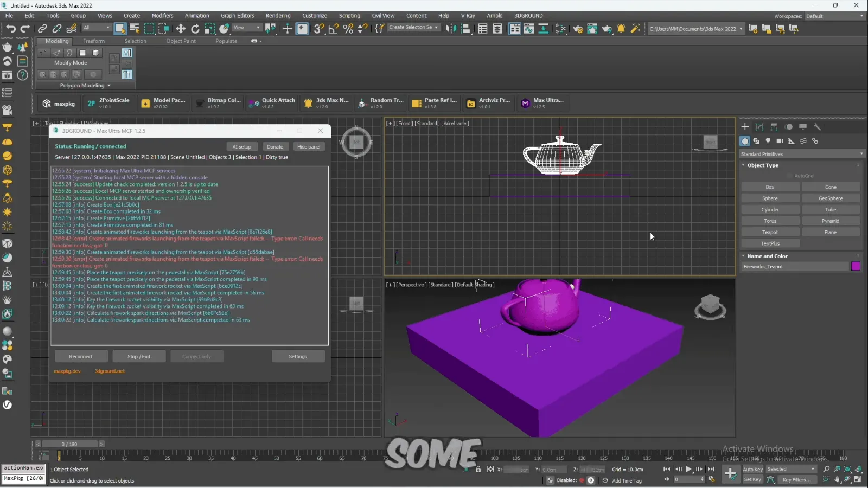Viewport: 868px width, 488px height.
Task: Toggle Spinner Snap in main toolbar
Action: pyautogui.click(x=362, y=29)
